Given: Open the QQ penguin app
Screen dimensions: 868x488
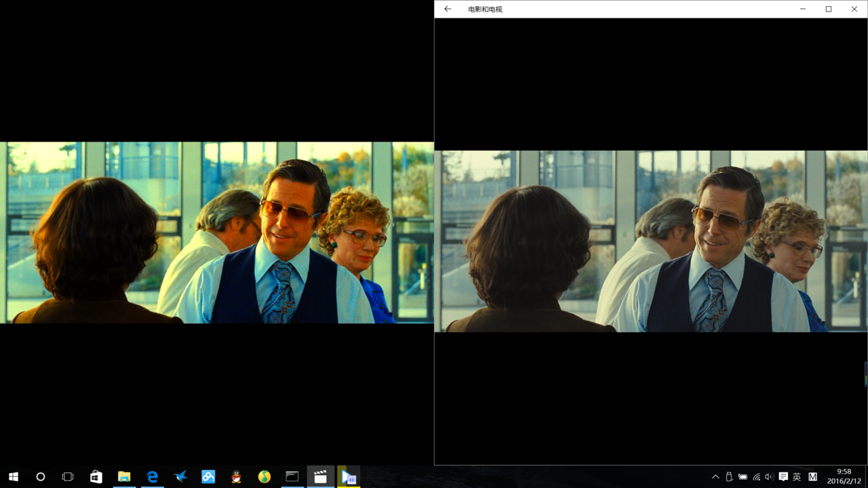Looking at the screenshot, I should point(236,476).
